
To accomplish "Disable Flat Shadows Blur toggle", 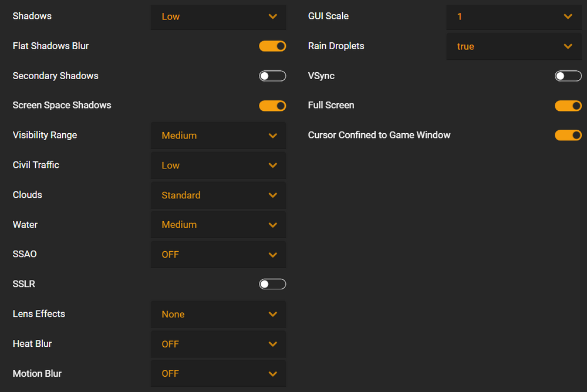I will (x=272, y=46).
